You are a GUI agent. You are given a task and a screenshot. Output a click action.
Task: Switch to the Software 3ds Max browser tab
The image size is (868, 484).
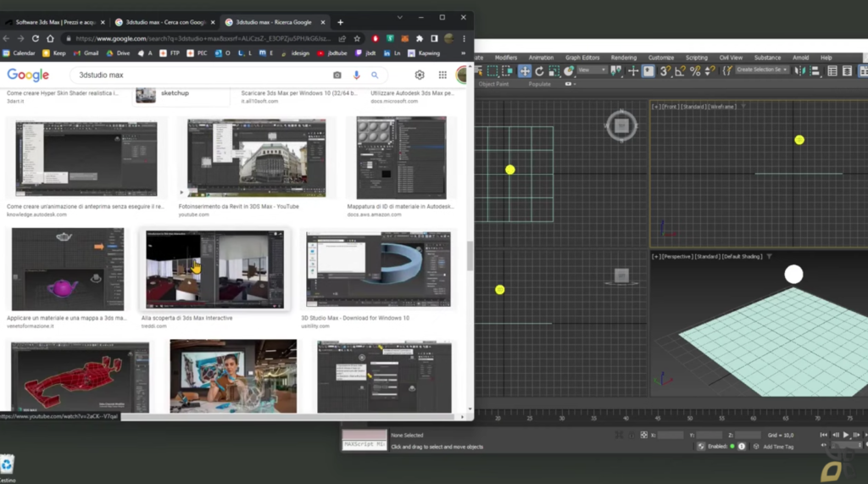[55, 22]
